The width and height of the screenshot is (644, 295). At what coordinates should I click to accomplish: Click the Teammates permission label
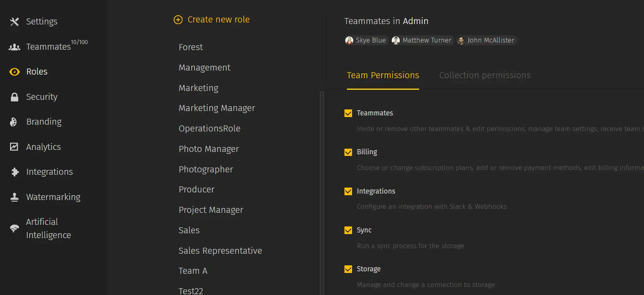click(375, 113)
